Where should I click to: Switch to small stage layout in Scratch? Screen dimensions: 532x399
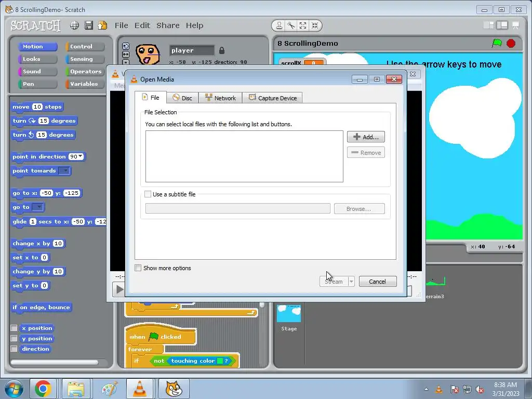click(488, 25)
